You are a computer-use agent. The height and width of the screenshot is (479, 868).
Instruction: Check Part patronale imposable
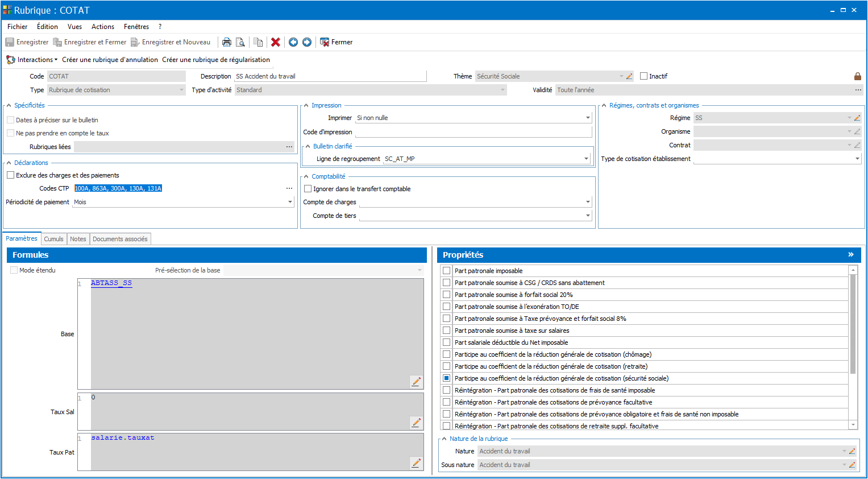[447, 271]
